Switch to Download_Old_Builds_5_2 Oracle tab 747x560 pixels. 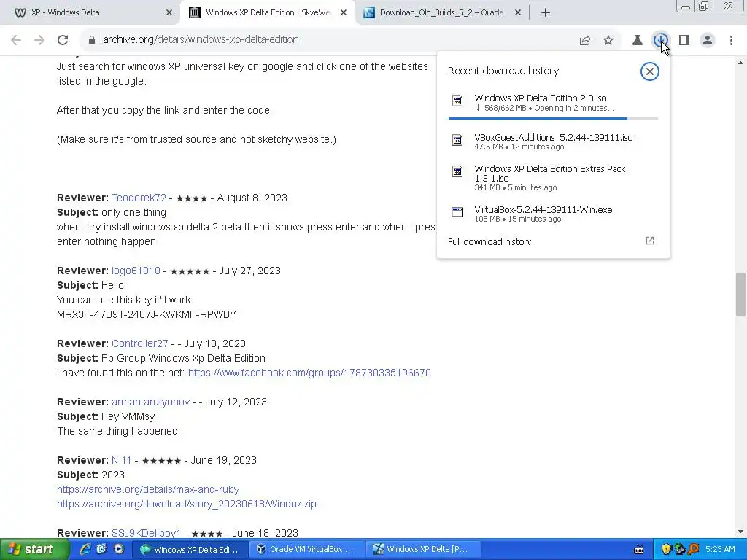441,13
